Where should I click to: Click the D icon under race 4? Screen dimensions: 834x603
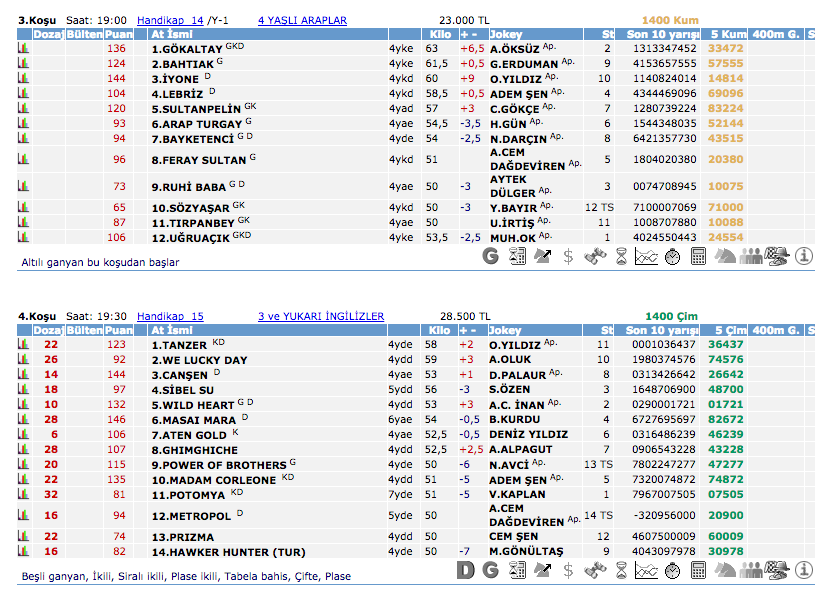(x=464, y=571)
